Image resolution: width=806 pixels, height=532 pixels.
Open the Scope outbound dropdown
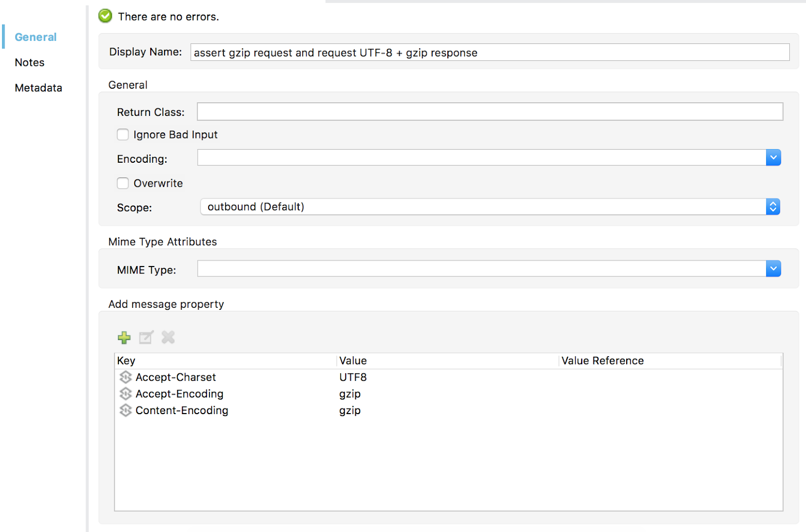pyautogui.click(x=773, y=207)
